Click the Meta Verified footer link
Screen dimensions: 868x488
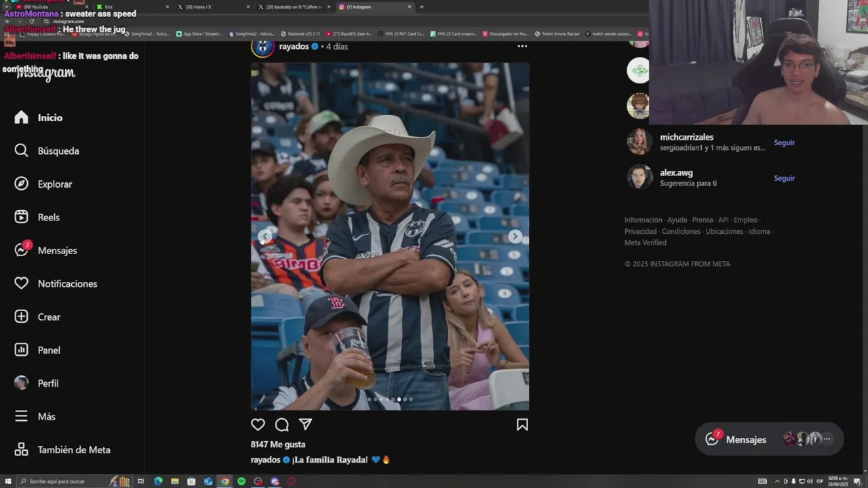[645, 243]
